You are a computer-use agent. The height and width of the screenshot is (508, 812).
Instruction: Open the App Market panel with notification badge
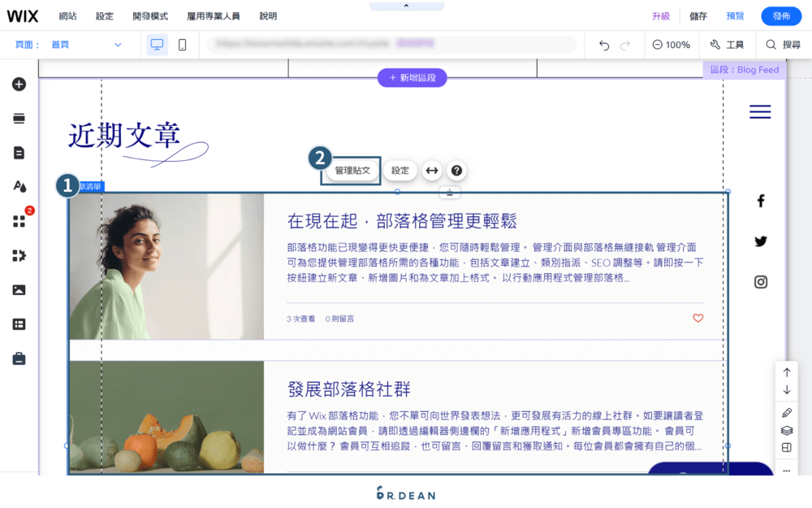point(19,219)
